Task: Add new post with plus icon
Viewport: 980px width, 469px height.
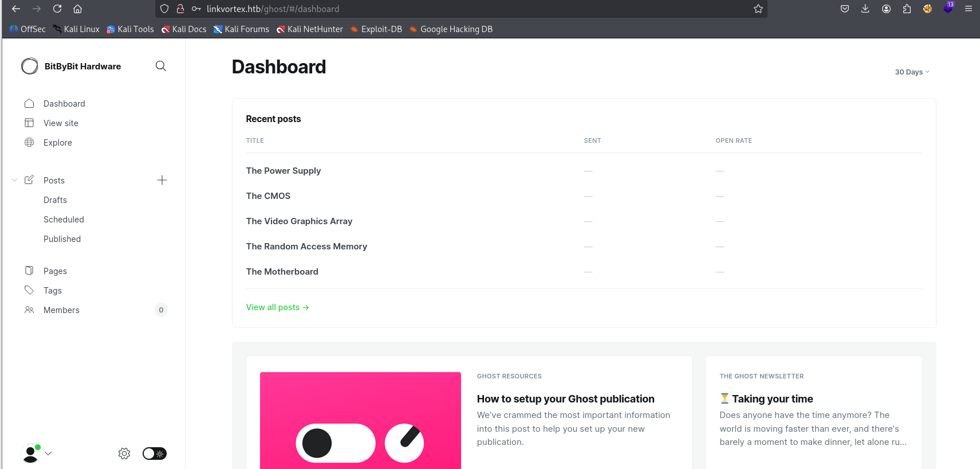Action: pyautogui.click(x=162, y=180)
